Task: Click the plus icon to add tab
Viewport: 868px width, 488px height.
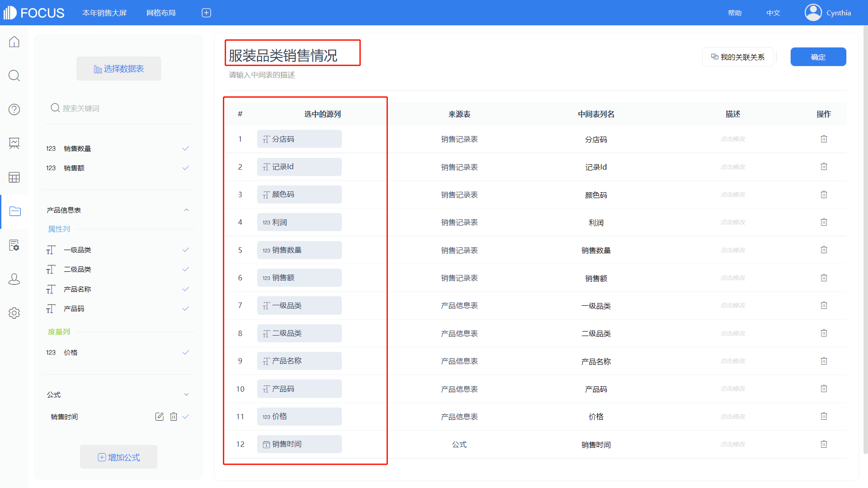Action: (x=206, y=13)
